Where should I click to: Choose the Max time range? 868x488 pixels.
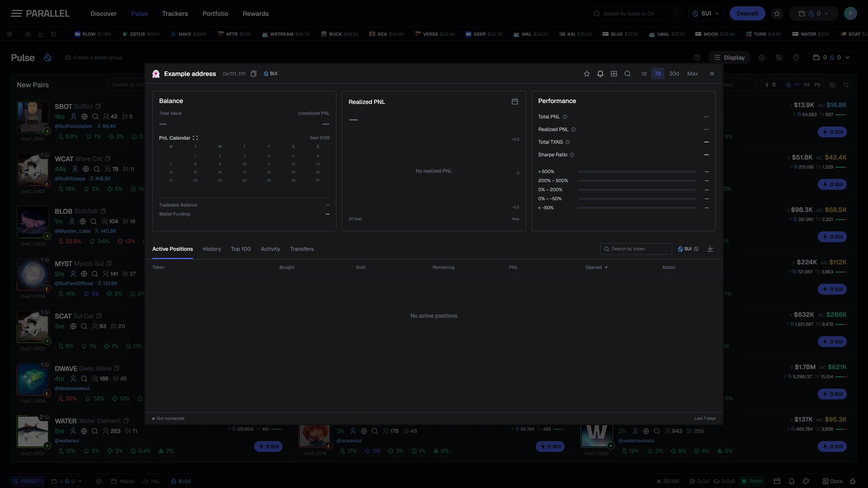(x=692, y=74)
